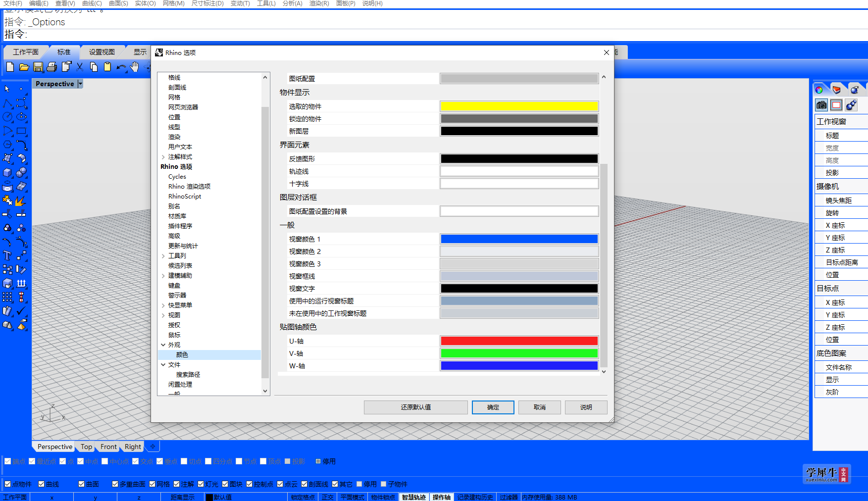The height and width of the screenshot is (501, 868).
Task: Toggle the 网格 filter checkbox
Action: [x=153, y=484]
